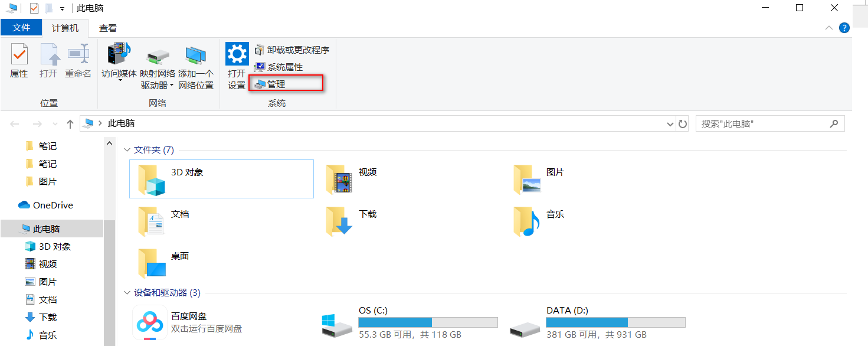
Task: Click 卸载或更改程序 in ribbon
Action: click(x=291, y=50)
